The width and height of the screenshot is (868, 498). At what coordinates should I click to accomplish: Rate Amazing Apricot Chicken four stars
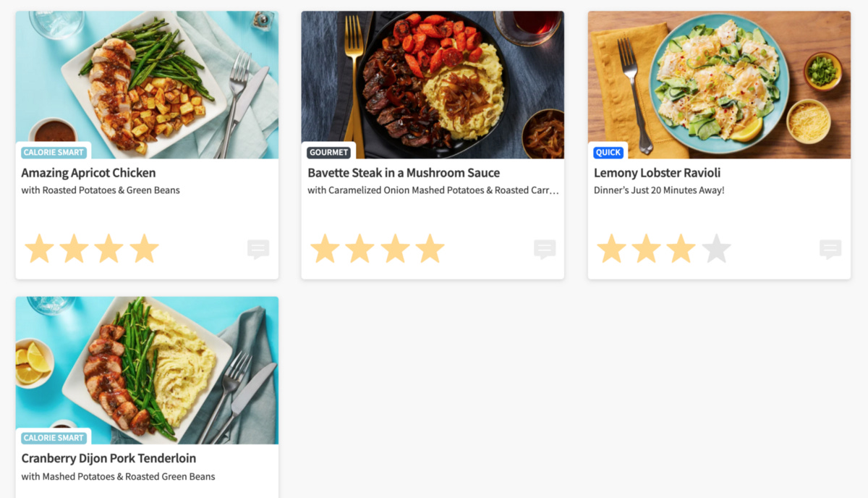(144, 249)
